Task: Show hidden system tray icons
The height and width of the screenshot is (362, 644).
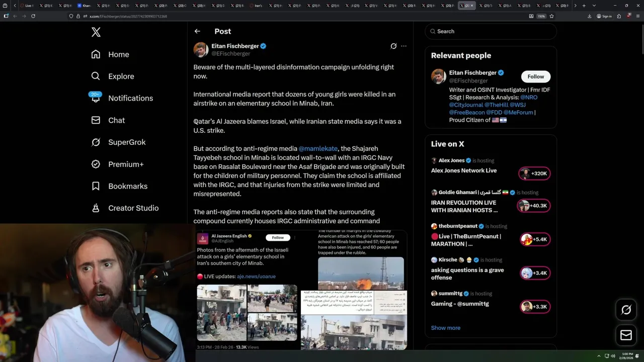Action: pyautogui.click(x=599, y=356)
